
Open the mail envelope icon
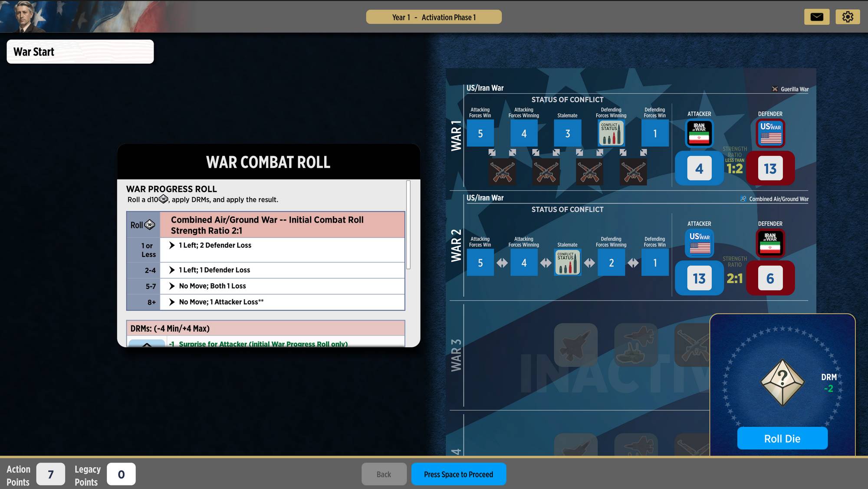816,17
